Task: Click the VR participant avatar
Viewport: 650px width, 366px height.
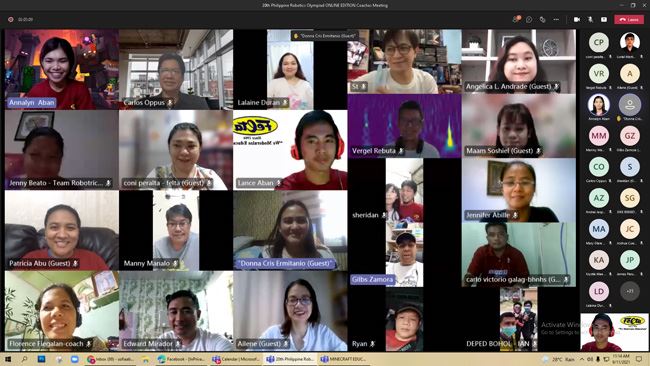Action: [x=599, y=73]
